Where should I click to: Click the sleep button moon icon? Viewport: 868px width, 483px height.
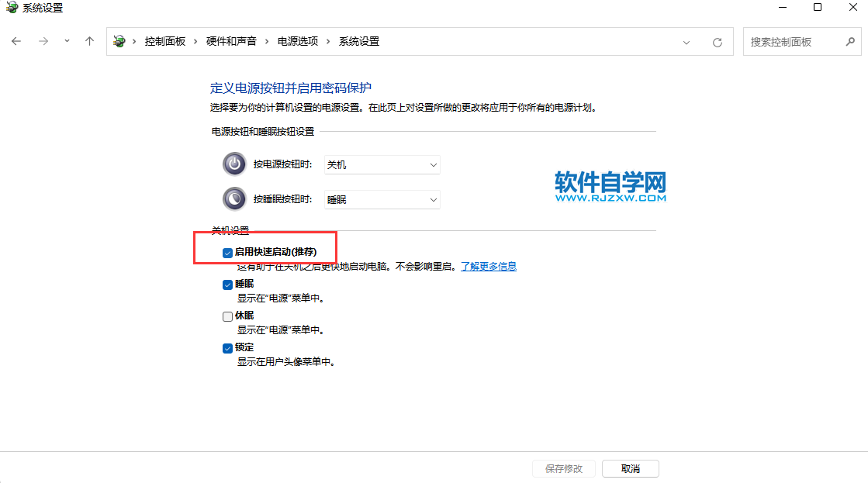click(233, 199)
